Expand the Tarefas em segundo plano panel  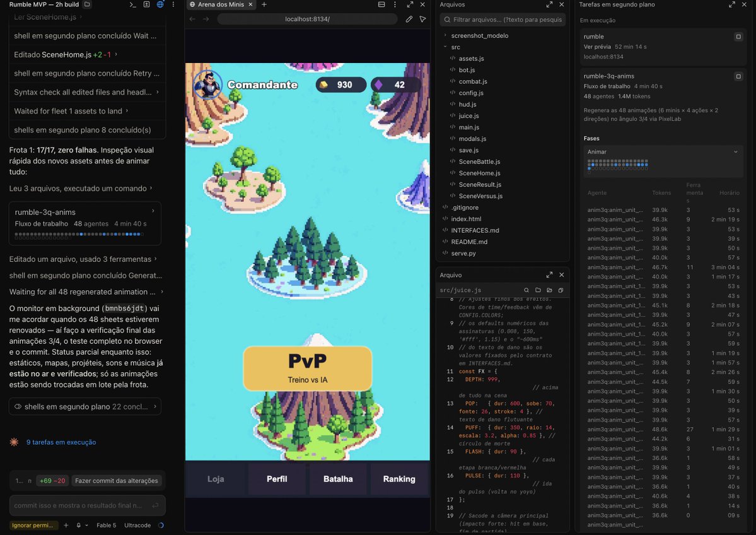(x=732, y=4)
